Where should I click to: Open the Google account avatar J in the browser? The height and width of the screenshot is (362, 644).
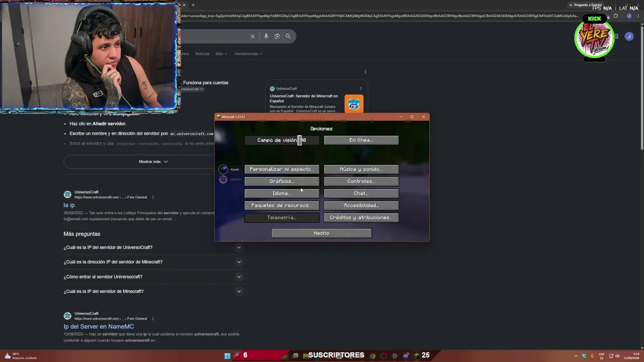(629, 36)
